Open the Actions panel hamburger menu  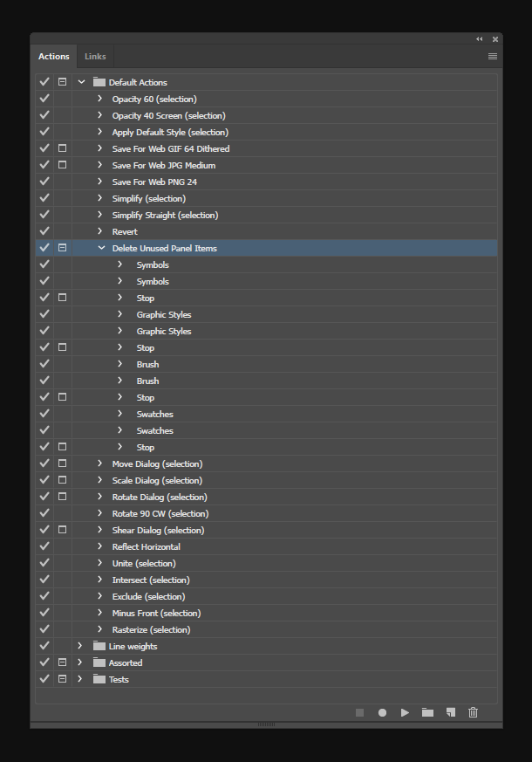[493, 56]
